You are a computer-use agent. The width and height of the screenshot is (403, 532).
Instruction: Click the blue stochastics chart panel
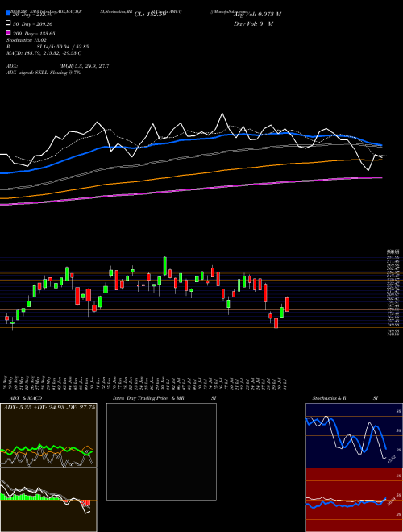pyautogui.click(x=354, y=435)
